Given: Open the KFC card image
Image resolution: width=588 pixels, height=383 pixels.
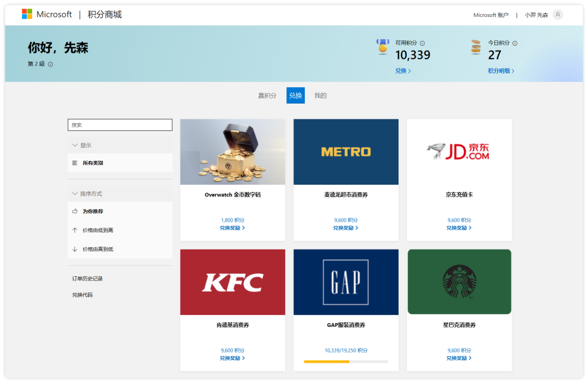Looking at the screenshot, I should [x=232, y=282].
